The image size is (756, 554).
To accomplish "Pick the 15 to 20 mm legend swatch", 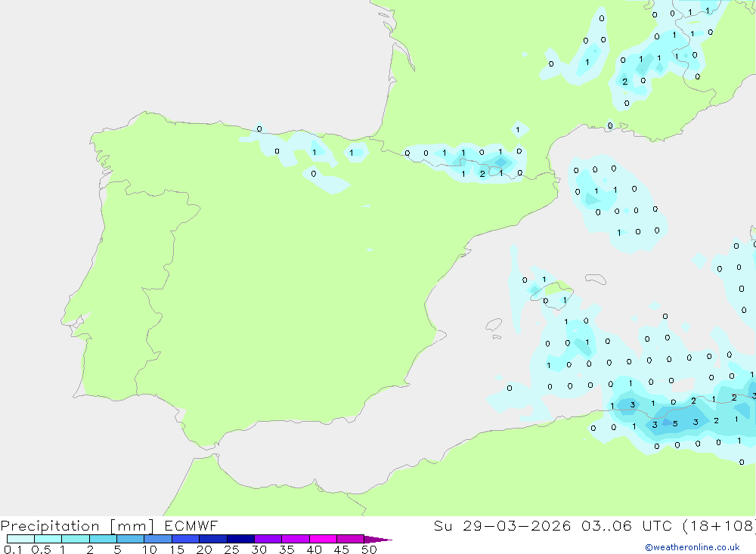I will tap(185, 539).
